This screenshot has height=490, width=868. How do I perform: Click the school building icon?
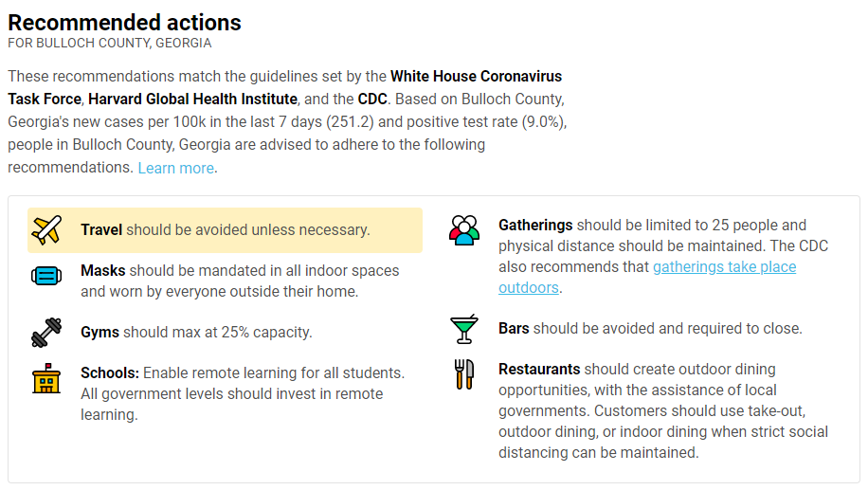[x=46, y=379]
